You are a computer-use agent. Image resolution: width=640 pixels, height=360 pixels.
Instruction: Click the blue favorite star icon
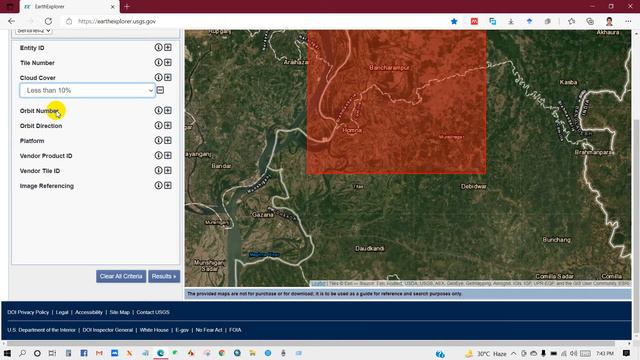(454, 21)
